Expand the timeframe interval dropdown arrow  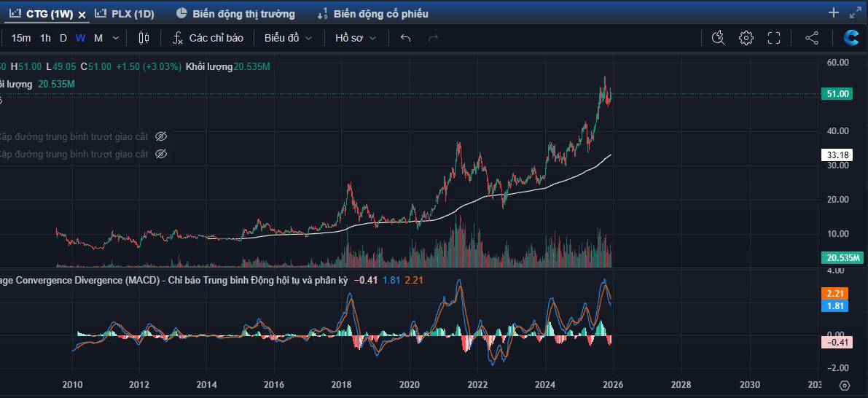[x=115, y=38]
